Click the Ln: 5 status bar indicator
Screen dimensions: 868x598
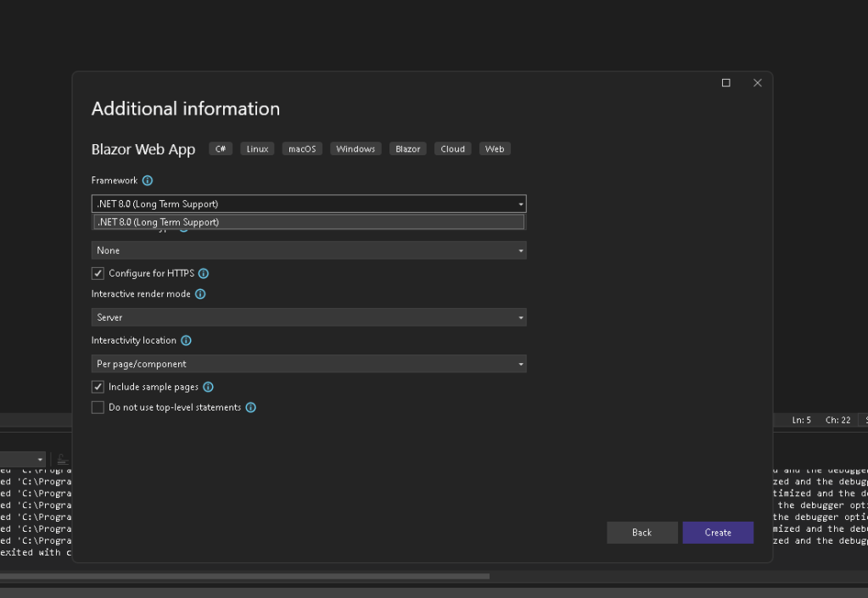[802, 421]
